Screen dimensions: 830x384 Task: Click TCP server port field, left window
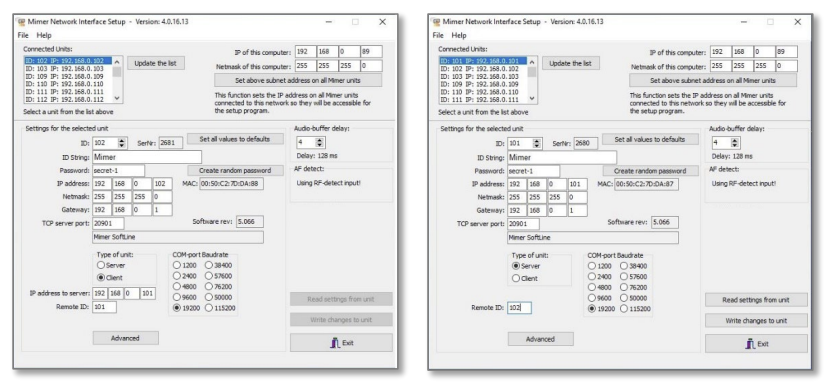(108, 223)
